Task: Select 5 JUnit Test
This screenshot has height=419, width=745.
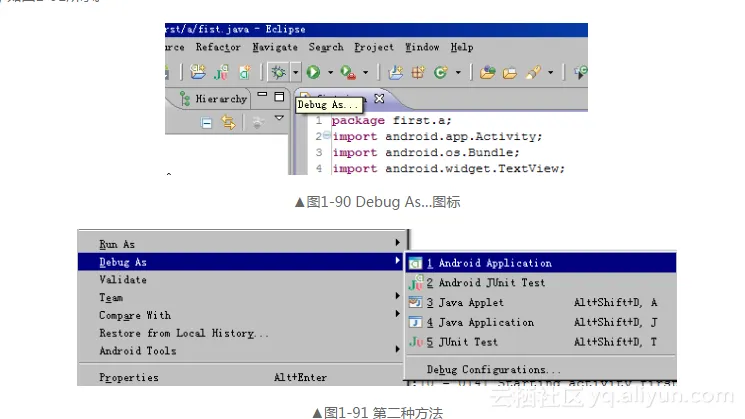Action: tap(541, 342)
